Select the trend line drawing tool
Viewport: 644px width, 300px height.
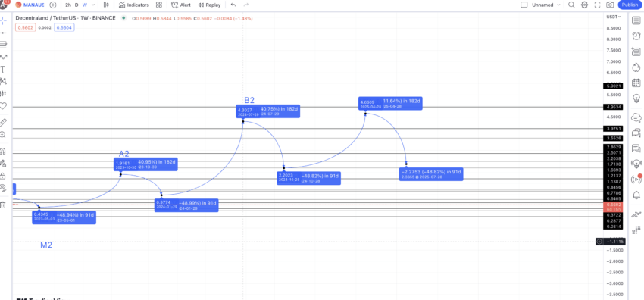3,33
